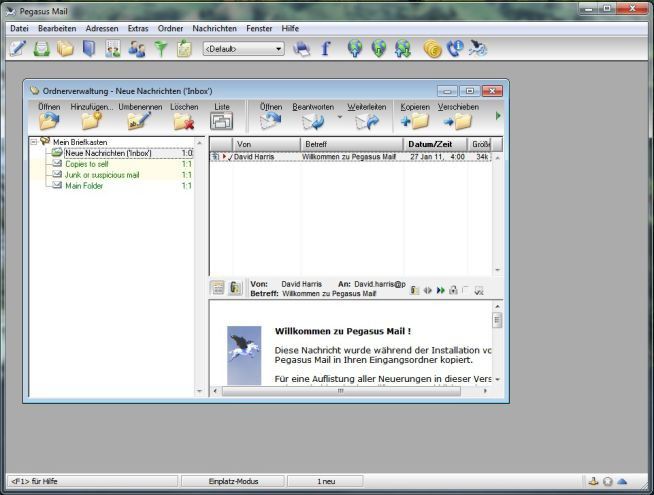Open the Datei menu
This screenshot has width=654, height=495.
pos(19,28)
